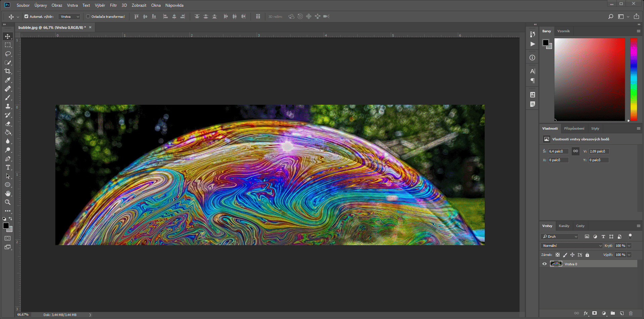
Task: Select the Horizontal Type tool
Action: coord(8,167)
